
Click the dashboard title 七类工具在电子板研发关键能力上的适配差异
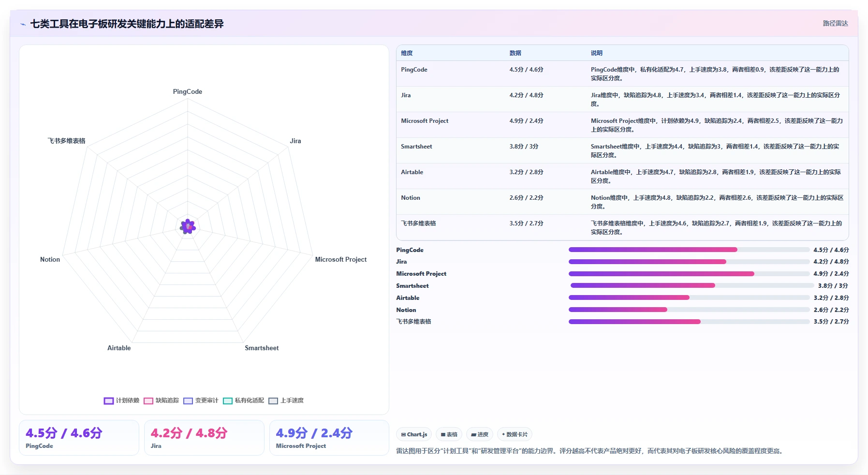(127, 24)
